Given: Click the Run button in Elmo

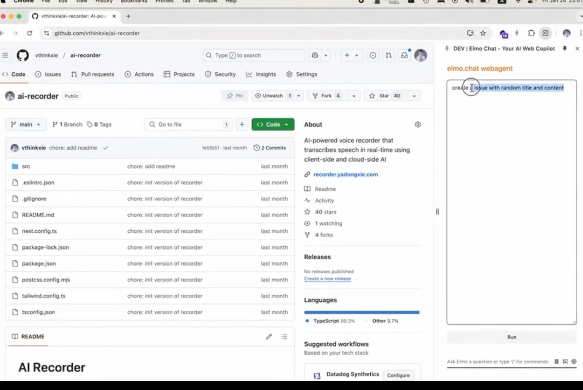Looking at the screenshot, I should (512, 337).
